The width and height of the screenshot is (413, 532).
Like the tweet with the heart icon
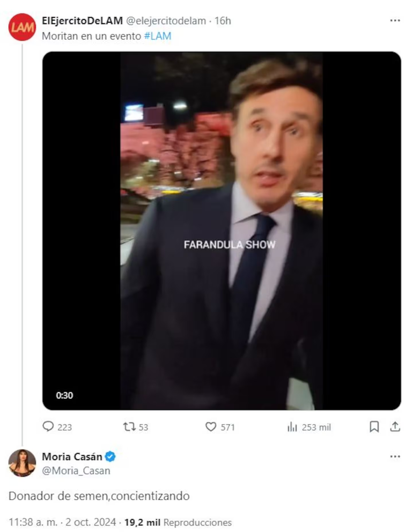click(x=211, y=427)
